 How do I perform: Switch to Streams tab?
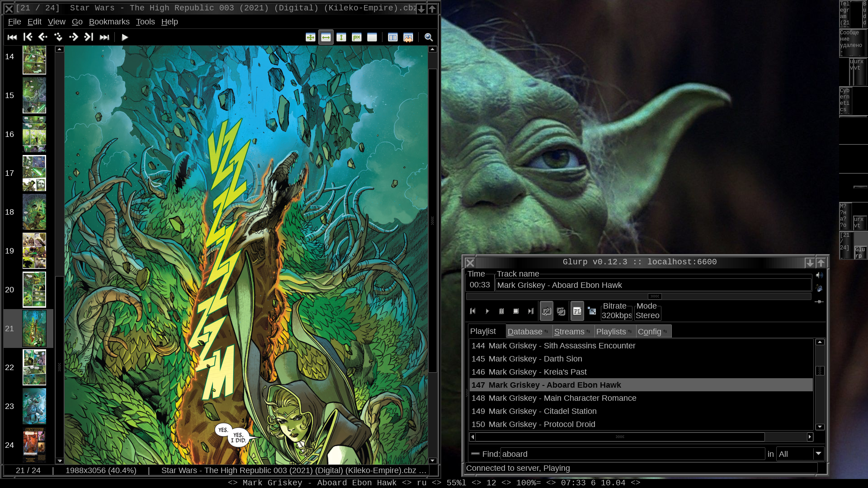[573, 332]
